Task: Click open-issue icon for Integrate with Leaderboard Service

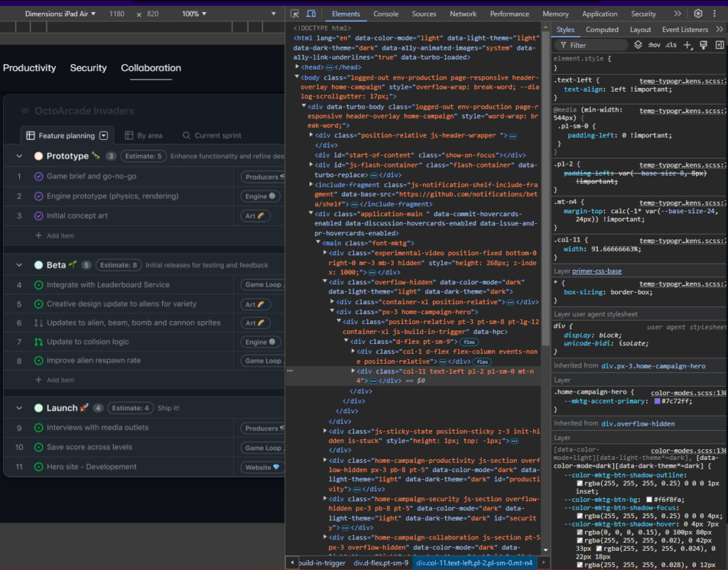Action: coord(39,285)
